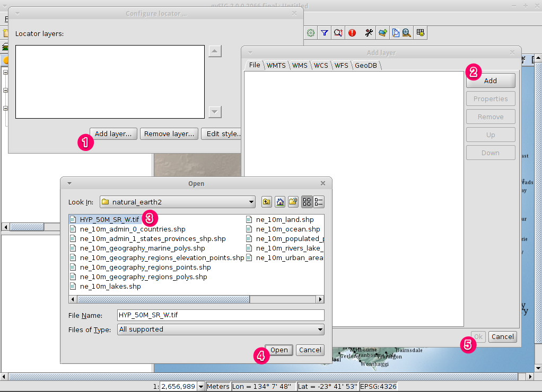The image size is (542, 392).
Task: Click Cancel in the Open dialog
Action: pyautogui.click(x=310, y=350)
